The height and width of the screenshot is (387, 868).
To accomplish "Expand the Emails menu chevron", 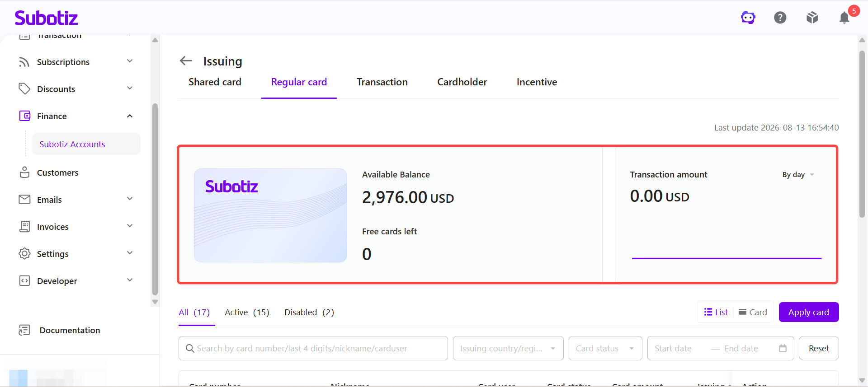I will point(130,199).
